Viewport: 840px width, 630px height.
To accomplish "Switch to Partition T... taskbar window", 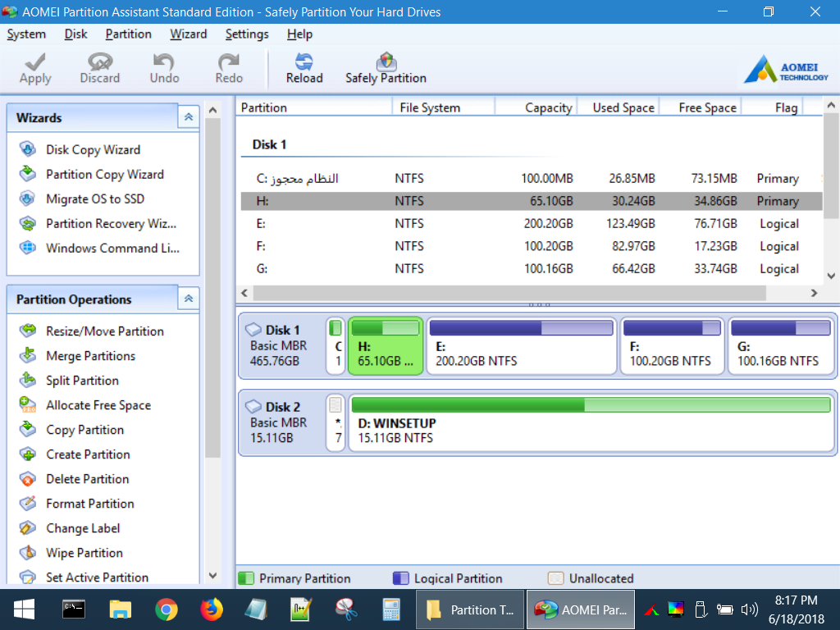I will [470, 609].
